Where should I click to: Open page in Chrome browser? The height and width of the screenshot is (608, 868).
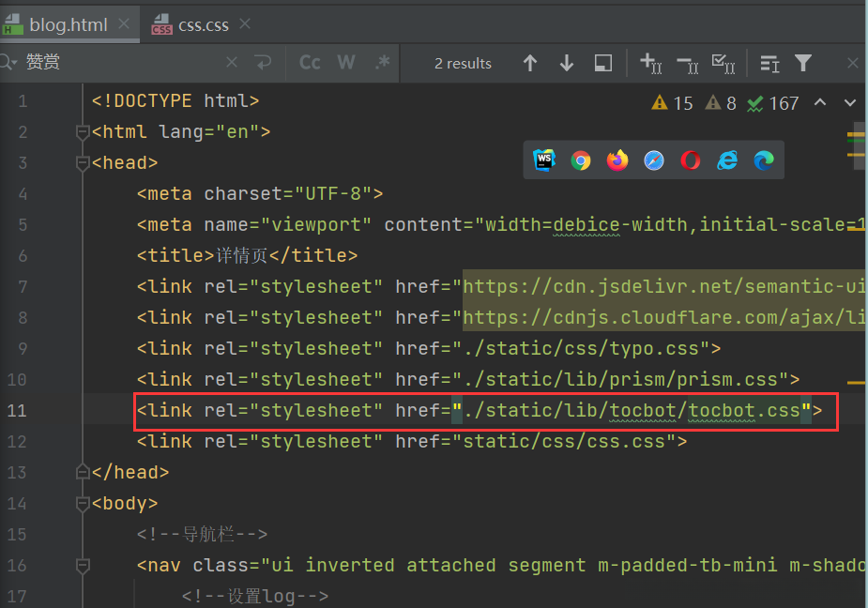tap(581, 160)
